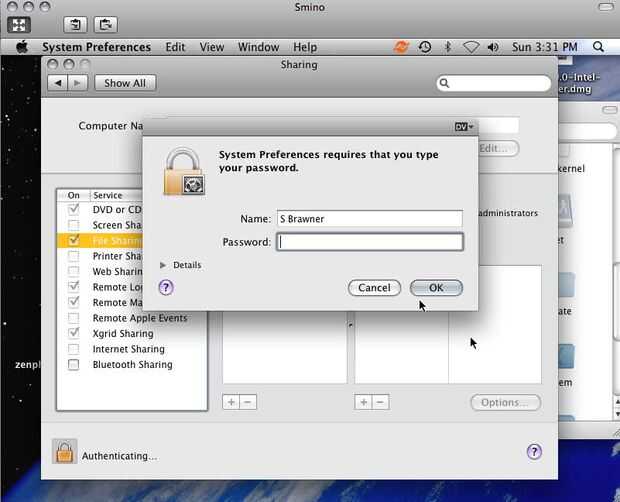This screenshot has height=502, width=620.
Task: Open the Wi-Fi AirPort status icon
Action: [471, 47]
